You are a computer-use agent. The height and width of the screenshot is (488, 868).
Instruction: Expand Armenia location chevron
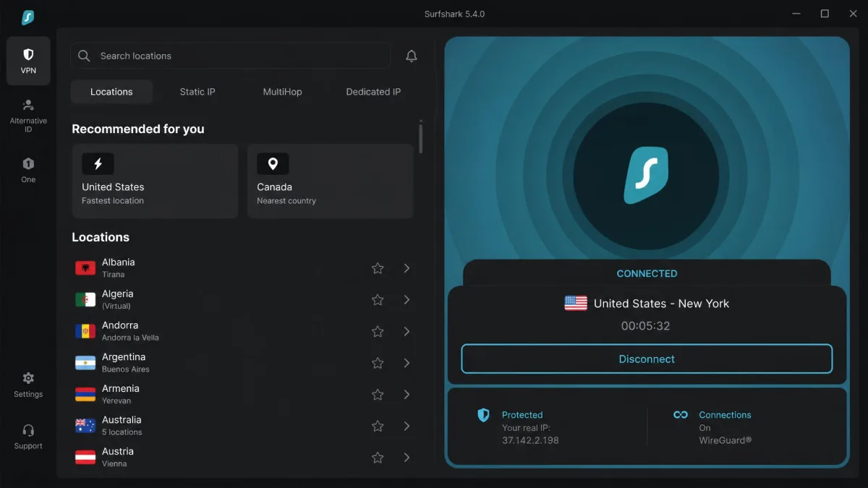pyautogui.click(x=407, y=394)
